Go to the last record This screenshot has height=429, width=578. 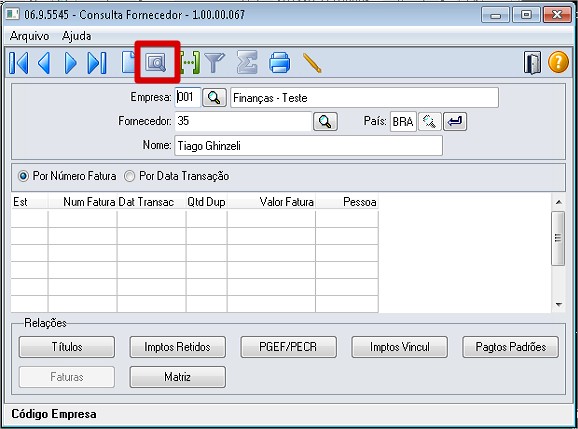[97, 63]
